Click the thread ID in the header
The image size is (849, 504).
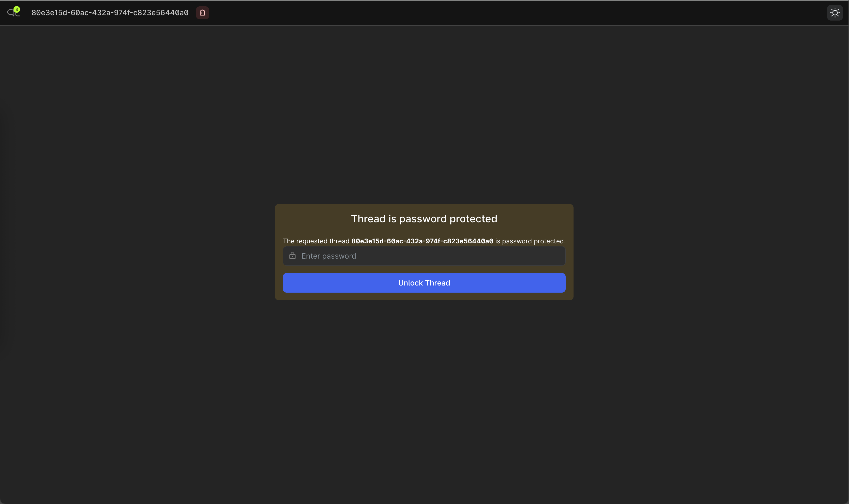110,13
